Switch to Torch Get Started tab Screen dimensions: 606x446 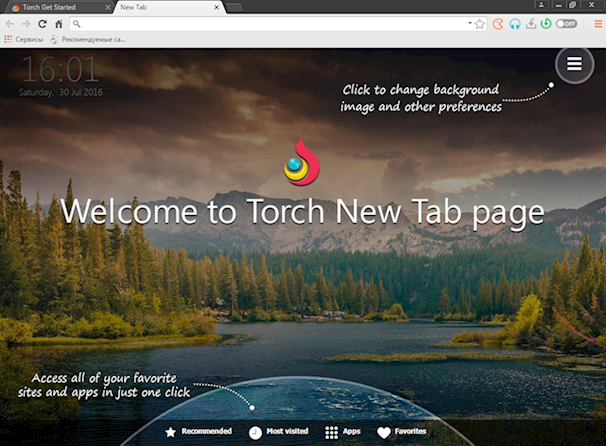[x=57, y=7]
